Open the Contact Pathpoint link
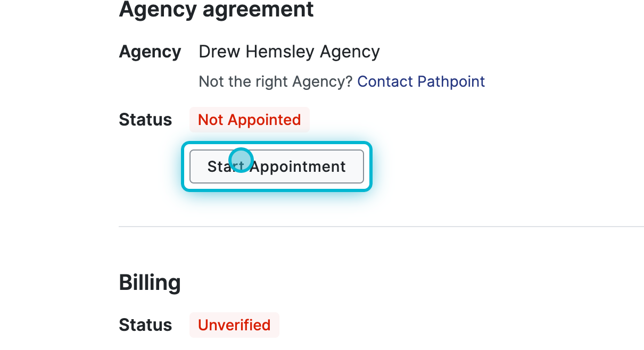This screenshot has width=644, height=350. pos(421,81)
